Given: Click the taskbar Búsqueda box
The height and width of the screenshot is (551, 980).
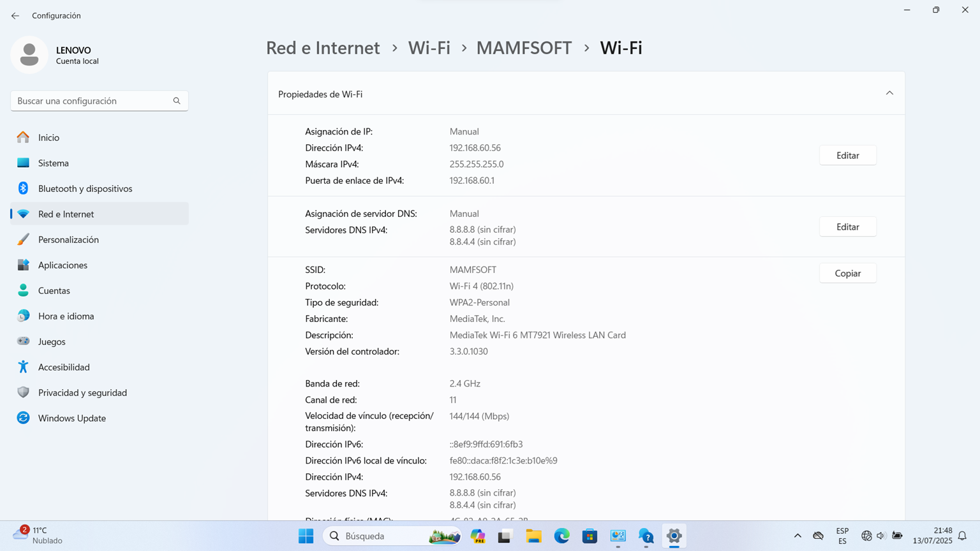Looking at the screenshot, I should coord(392,536).
